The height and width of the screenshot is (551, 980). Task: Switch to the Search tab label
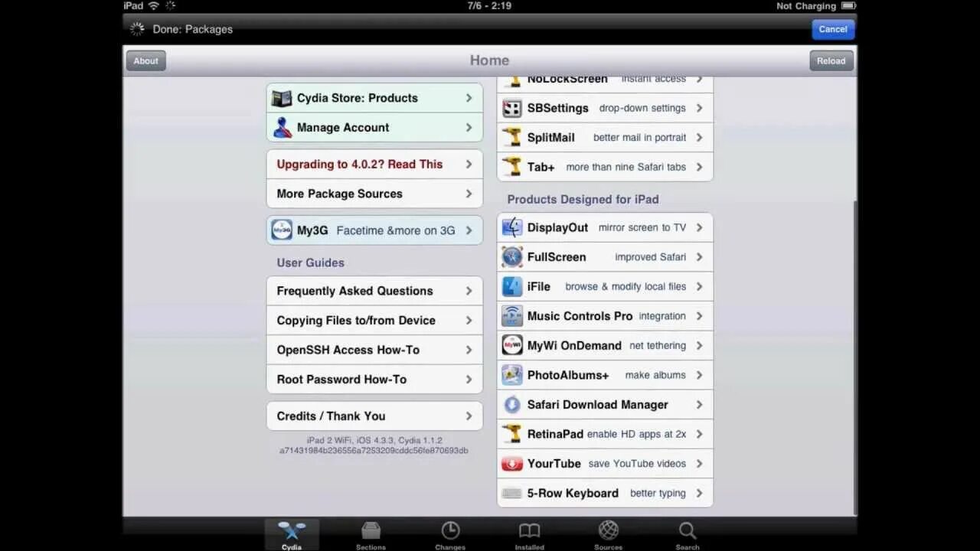(x=688, y=547)
